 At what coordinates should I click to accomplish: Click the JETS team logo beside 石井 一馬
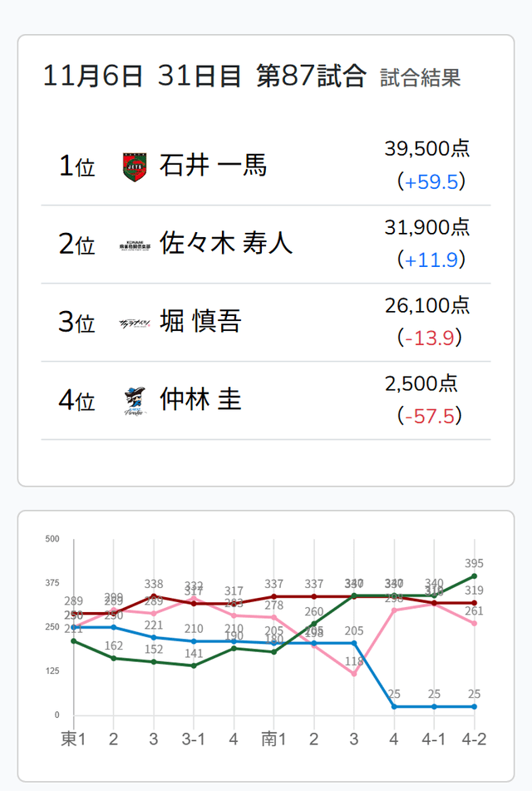[134, 166]
